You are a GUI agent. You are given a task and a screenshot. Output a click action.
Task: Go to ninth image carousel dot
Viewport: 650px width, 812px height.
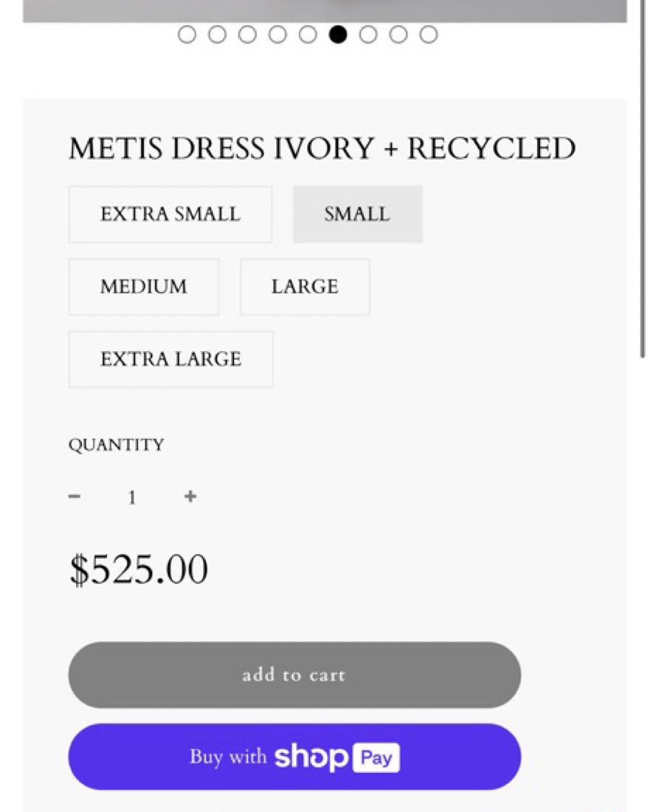coord(428,35)
